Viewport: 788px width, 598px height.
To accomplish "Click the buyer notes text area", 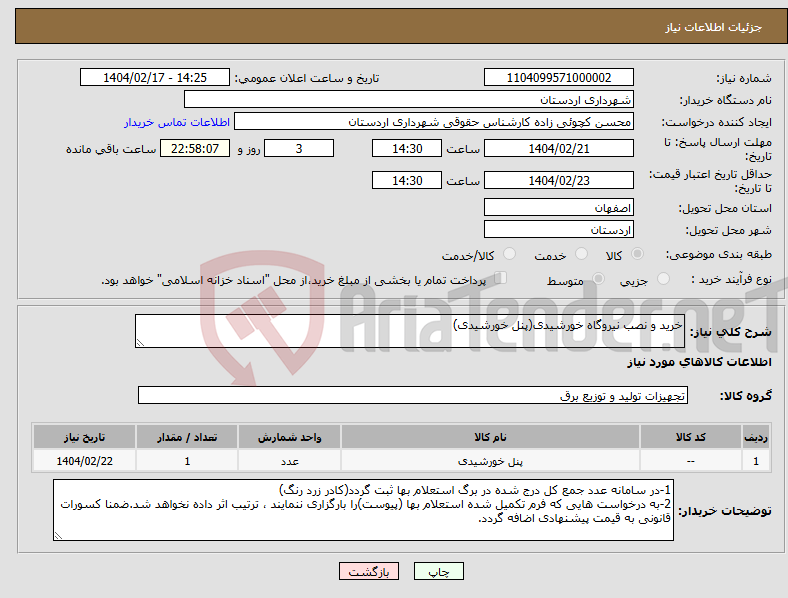I will coord(363,510).
